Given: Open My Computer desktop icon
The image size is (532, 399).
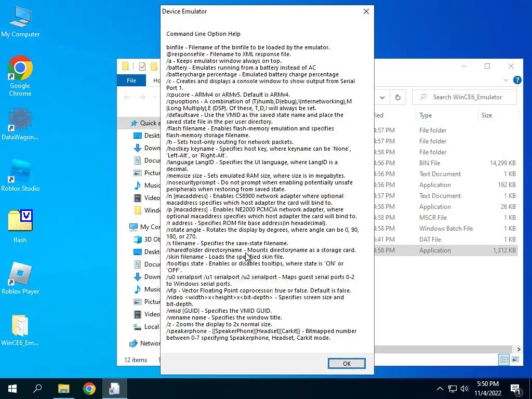Looking at the screenshot, I should click(20, 22).
